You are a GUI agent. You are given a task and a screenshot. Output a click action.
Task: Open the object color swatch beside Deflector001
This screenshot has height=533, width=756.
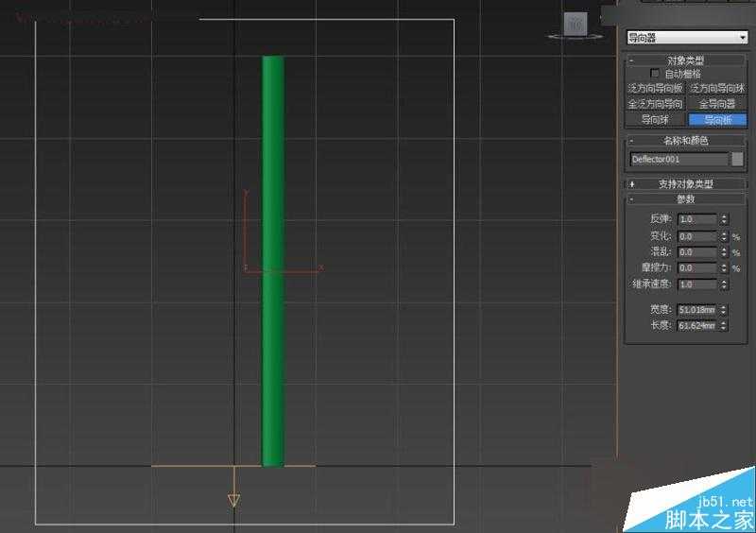pos(737,159)
